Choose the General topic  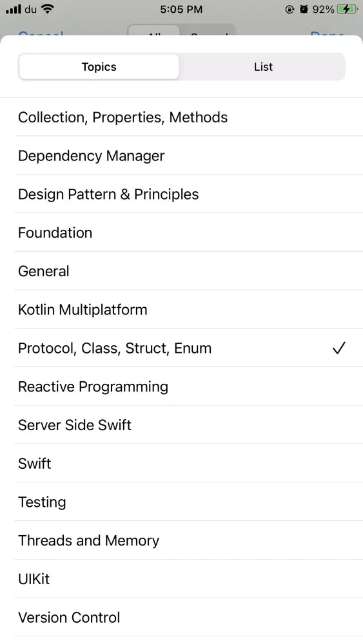[x=181, y=270]
